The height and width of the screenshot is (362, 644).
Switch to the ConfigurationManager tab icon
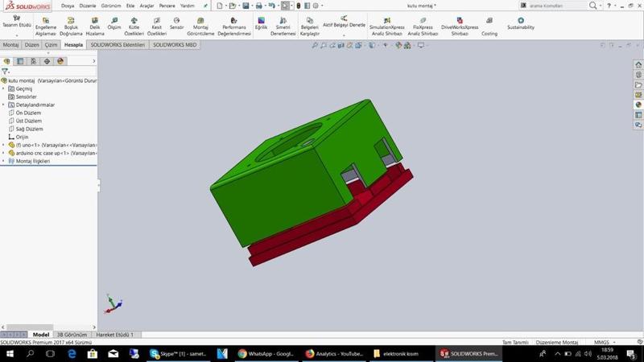[x=33, y=61]
